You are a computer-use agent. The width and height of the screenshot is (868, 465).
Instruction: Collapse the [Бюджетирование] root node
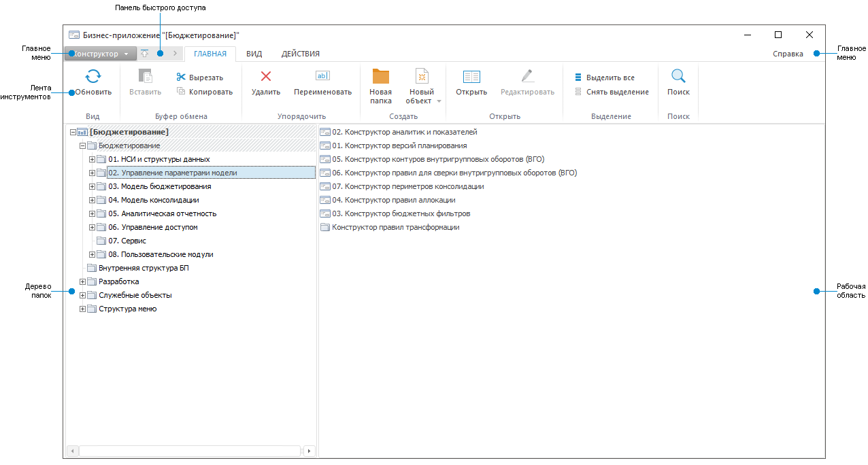[73, 132]
